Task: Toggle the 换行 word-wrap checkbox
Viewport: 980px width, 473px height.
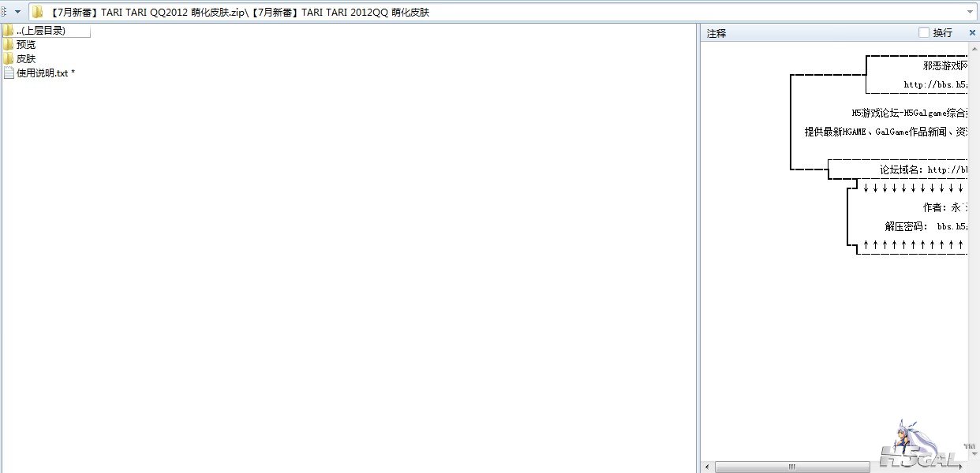Action: [924, 32]
